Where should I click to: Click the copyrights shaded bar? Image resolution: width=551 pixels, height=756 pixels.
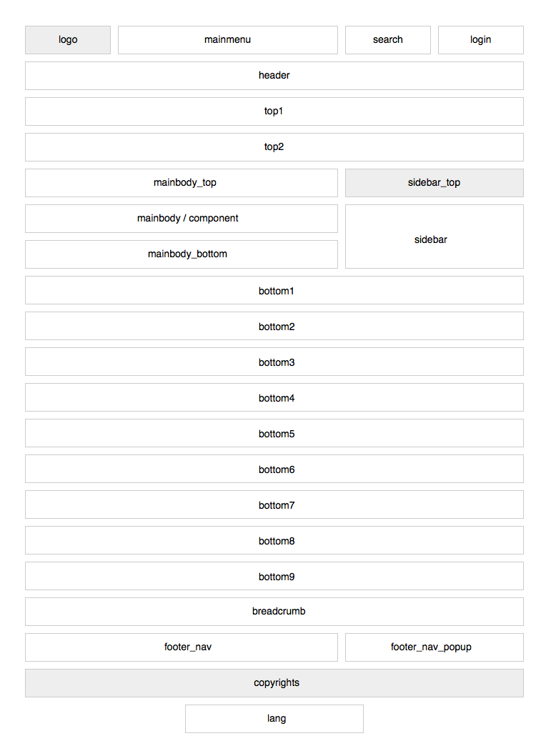(274, 683)
